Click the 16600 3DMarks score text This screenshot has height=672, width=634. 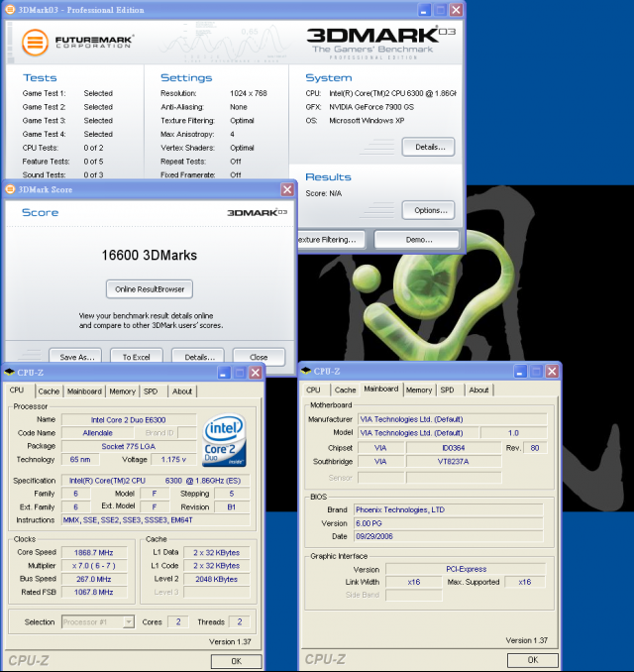(x=150, y=255)
